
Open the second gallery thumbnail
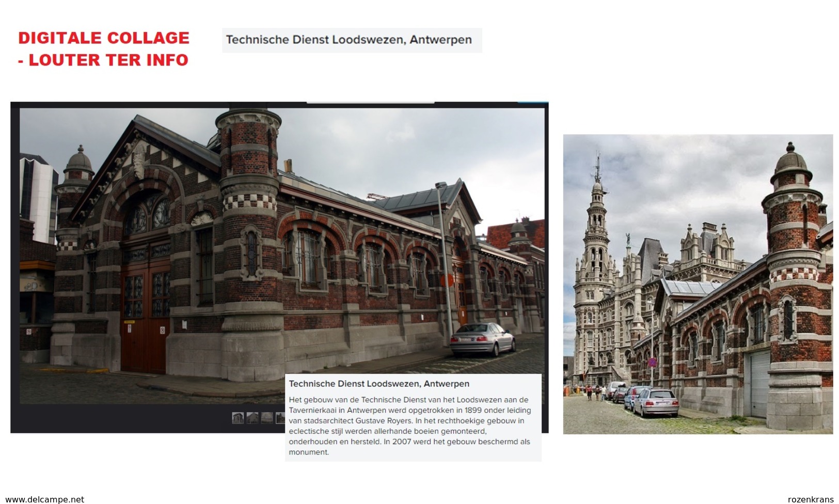coord(252,418)
